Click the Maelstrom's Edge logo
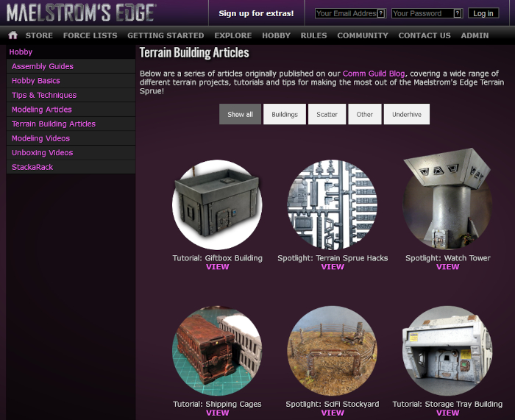Screen dimensions: 515x420 81,13
